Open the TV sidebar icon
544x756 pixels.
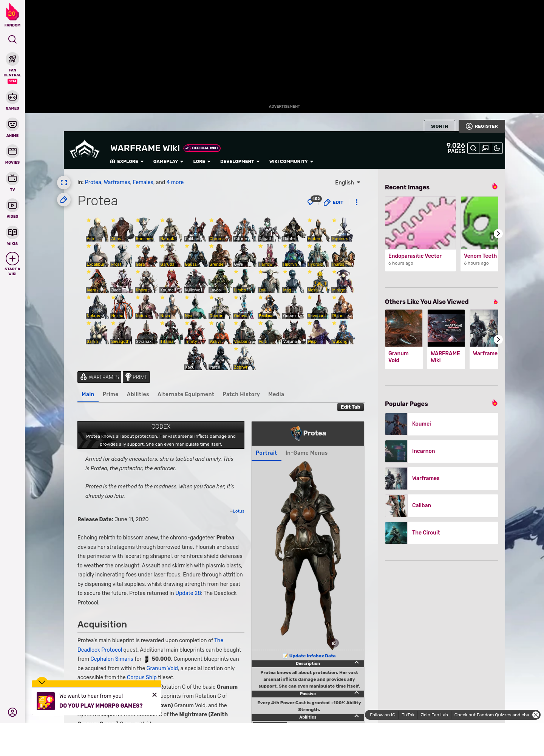(12, 178)
